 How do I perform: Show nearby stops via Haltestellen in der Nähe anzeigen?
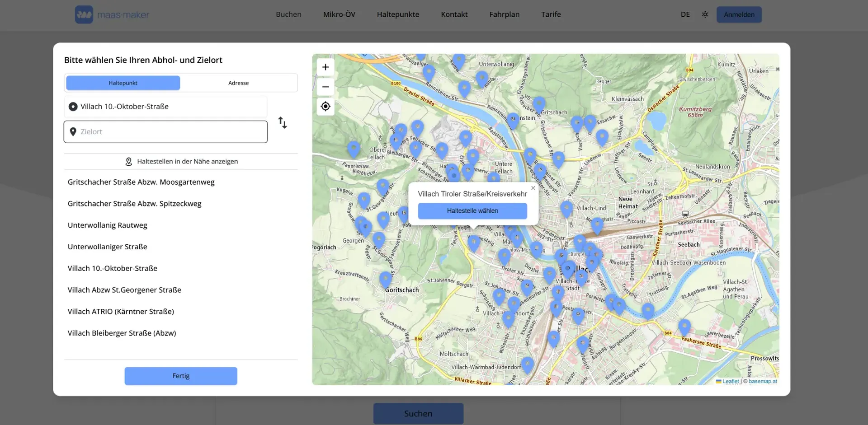pyautogui.click(x=181, y=162)
